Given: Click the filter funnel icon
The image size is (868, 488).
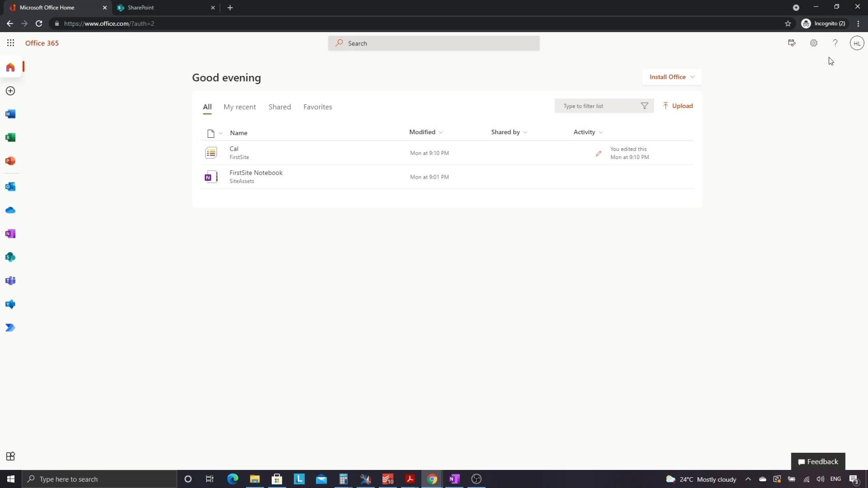Looking at the screenshot, I should click(644, 106).
